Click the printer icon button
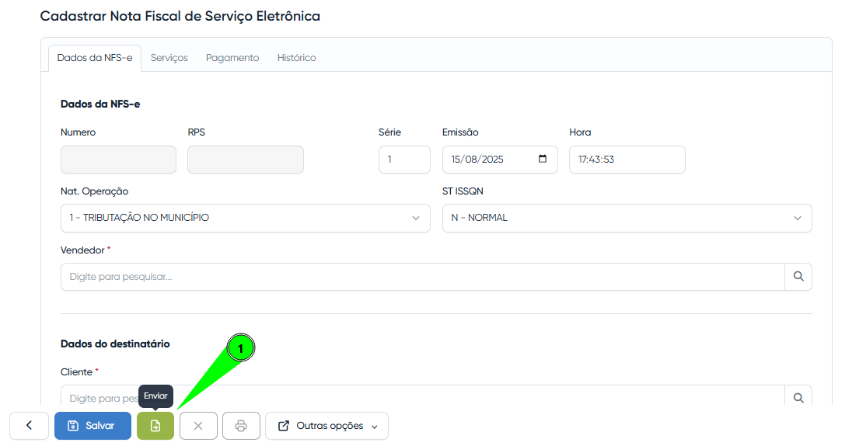The image size is (846, 448). pyautogui.click(x=241, y=426)
